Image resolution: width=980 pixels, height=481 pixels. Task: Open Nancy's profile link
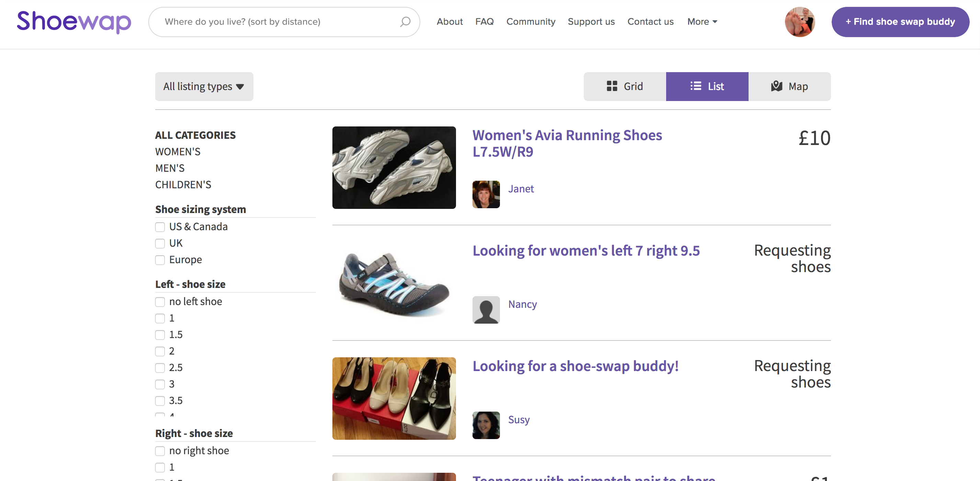[522, 304]
